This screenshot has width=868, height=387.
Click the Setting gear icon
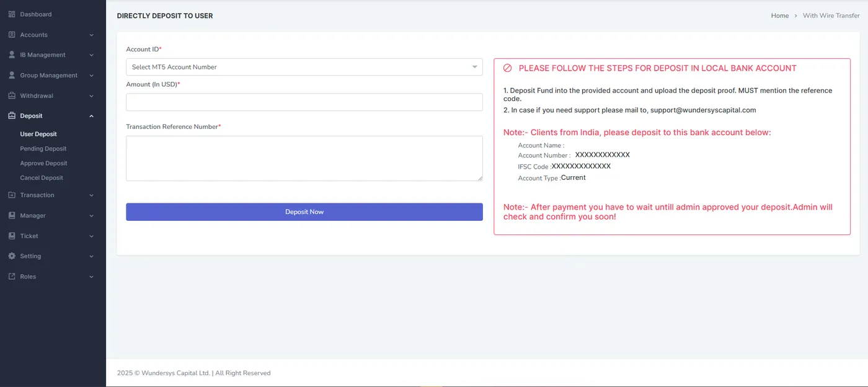click(x=12, y=256)
